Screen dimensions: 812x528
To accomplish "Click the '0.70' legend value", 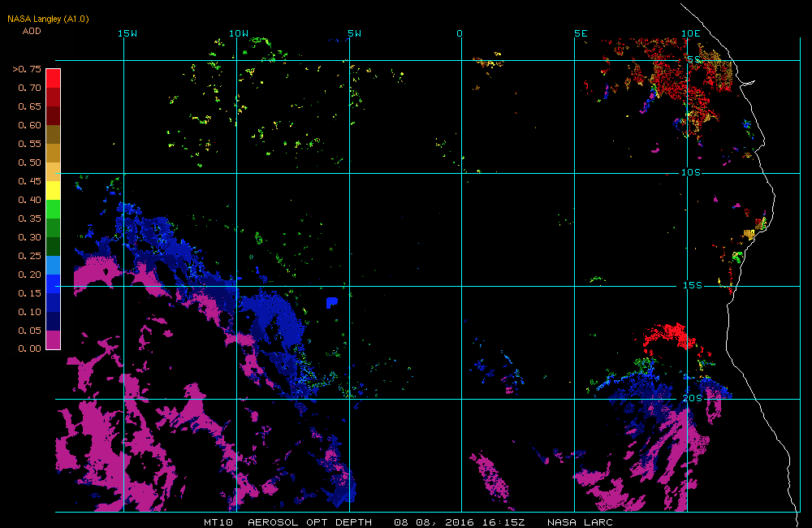I will point(29,88).
